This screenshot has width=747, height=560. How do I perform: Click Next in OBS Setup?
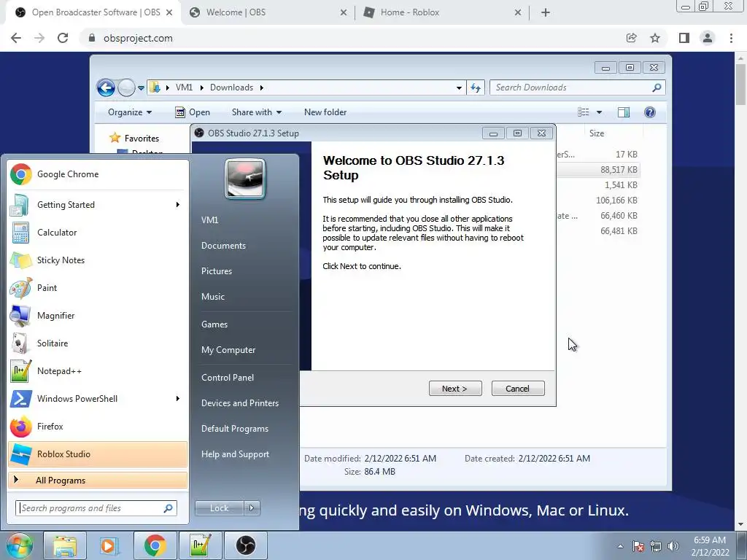(455, 389)
